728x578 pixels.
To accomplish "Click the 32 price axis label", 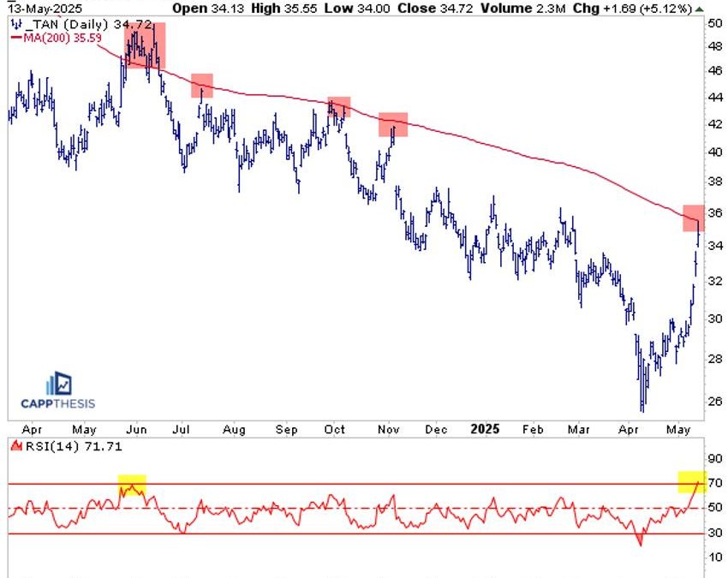I will click(715, 280).
